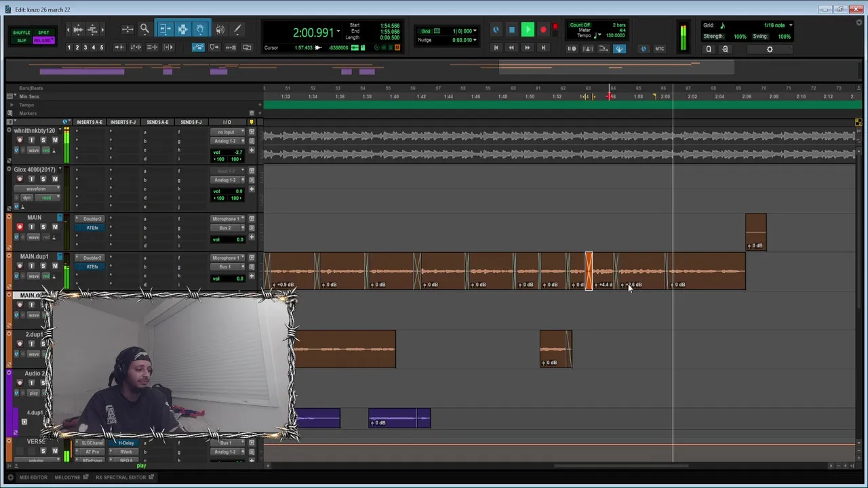Viewport: 868px width, 488px height.
Task: Enable Spot edit mode
Action: click(43, 33)
